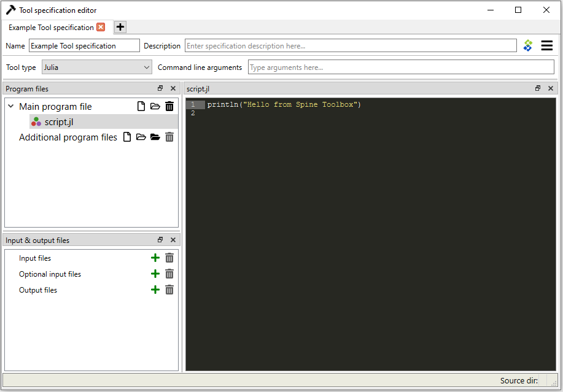The width and height of the screenshot is (563, 392).
Task: Add a new output file
Action: pyautogui.click(x=155, y=290)
